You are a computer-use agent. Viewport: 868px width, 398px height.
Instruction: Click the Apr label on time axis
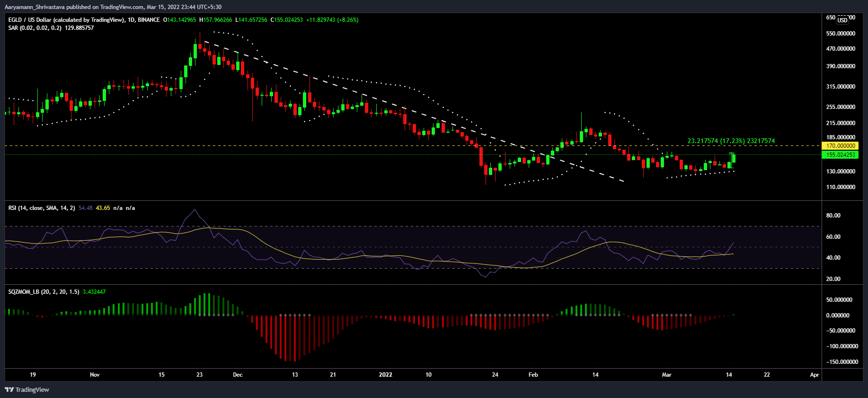(x=814, y=375)
